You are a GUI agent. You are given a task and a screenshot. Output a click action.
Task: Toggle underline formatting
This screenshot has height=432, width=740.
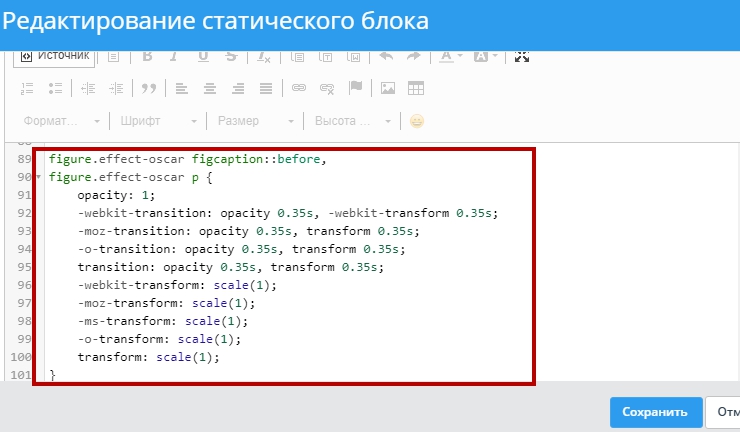pos(203,57)
